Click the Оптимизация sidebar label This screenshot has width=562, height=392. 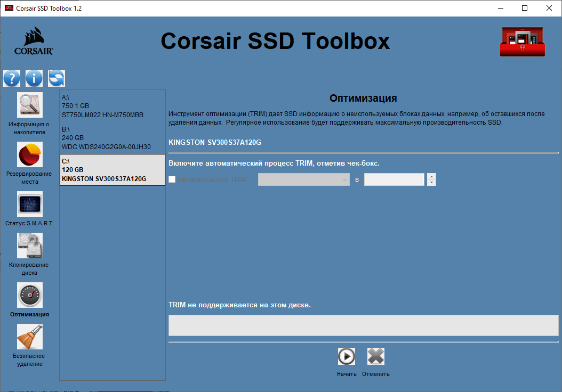point(29,314)
